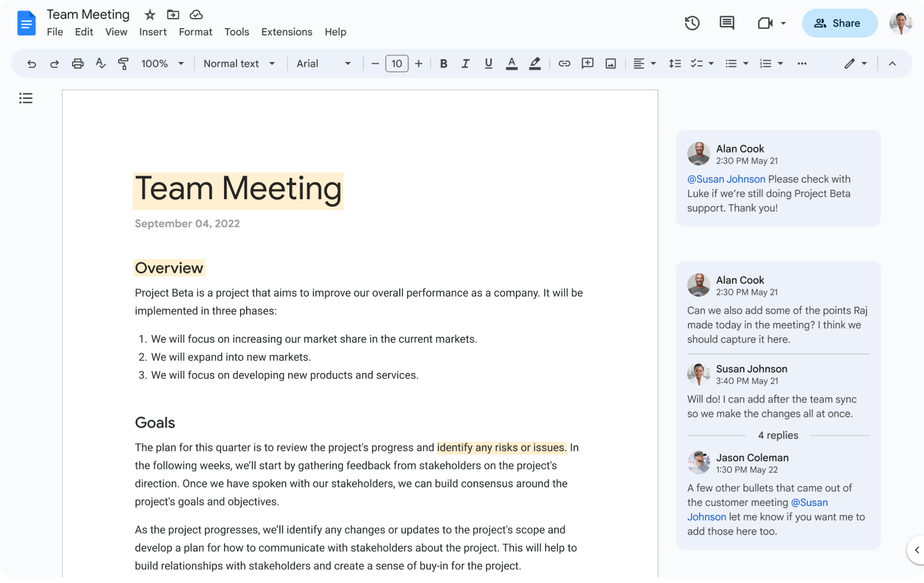Screen dimensions: 924x583
Task: Open the zoom 100% dropdown
Action: pyautogui.click(x=162, y=64)
